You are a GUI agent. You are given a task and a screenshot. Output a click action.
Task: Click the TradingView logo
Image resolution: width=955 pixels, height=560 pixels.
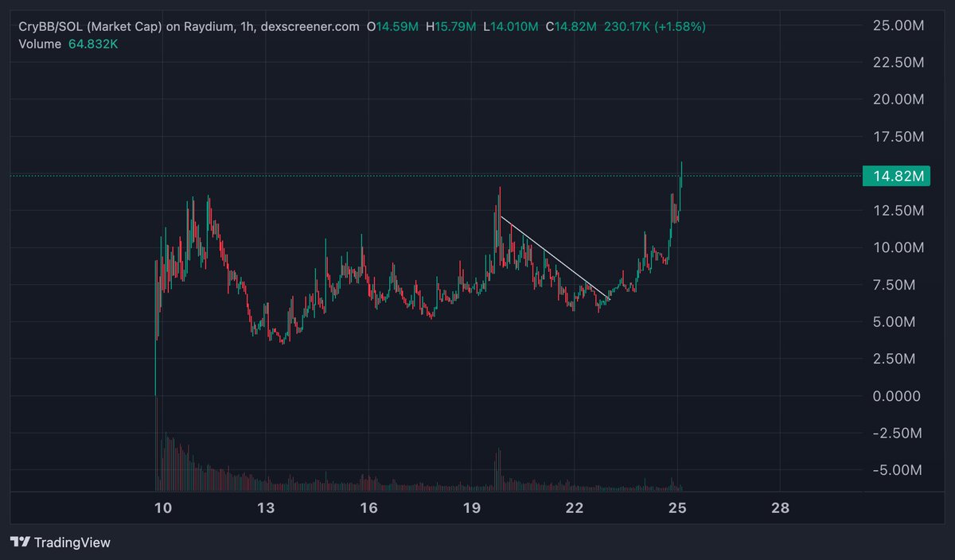[60, 542]
